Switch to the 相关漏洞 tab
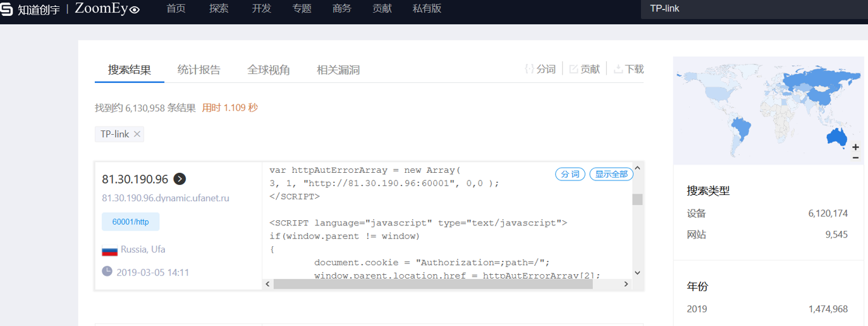 coord(338,70)
